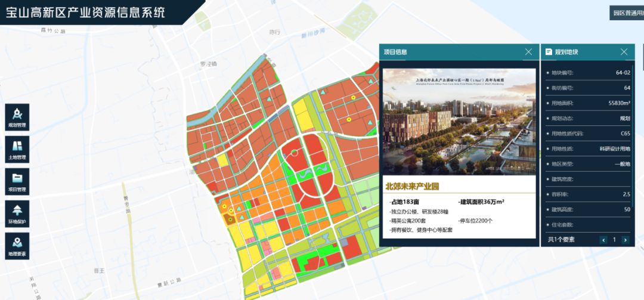Screen dimensions: 644x300
Task: Click the 规划地块 panel document icon
Action: 549,52
